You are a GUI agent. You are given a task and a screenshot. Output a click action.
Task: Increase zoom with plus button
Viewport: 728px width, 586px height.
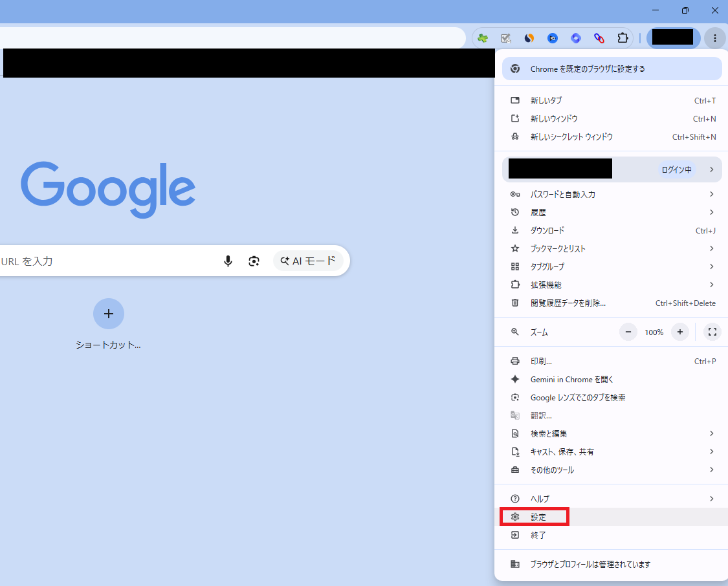tap(679, 332)
